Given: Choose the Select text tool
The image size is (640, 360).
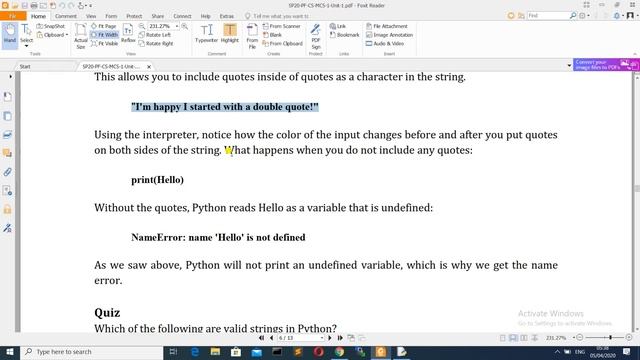Looking at the screenshot, I should tap(27, 35).
